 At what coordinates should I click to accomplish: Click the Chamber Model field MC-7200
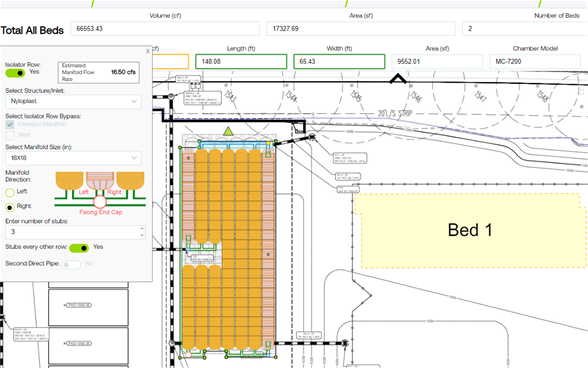coord(535,62)
